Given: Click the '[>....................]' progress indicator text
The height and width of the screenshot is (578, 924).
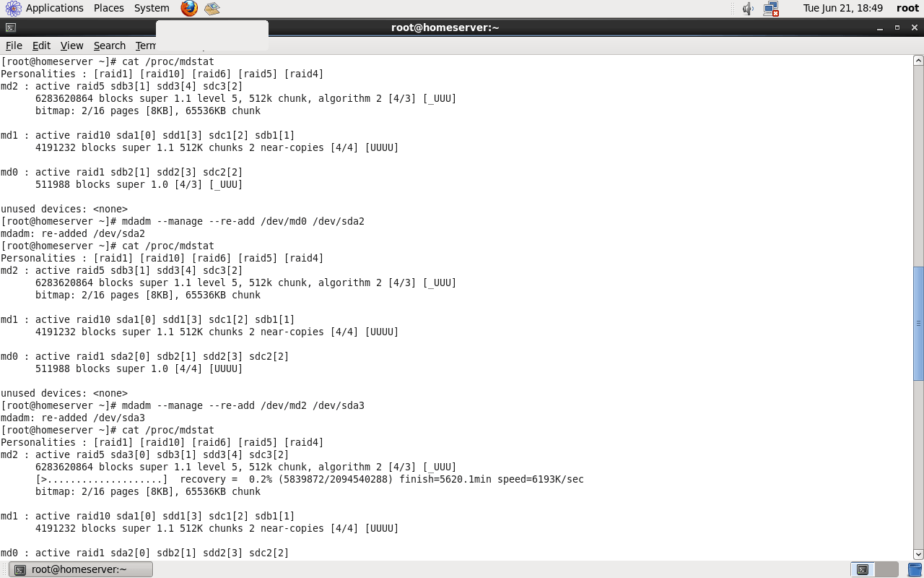Looking at the screenshot, I should click(x=102, y=479).
